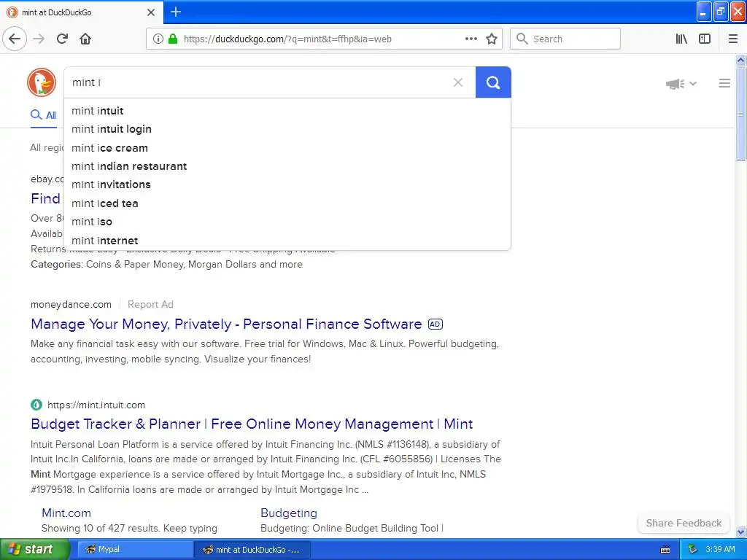Screen dimensions: 747x560
Task: Open DuckDuckGo side menu hamburger
Action: tap(724, 83)
